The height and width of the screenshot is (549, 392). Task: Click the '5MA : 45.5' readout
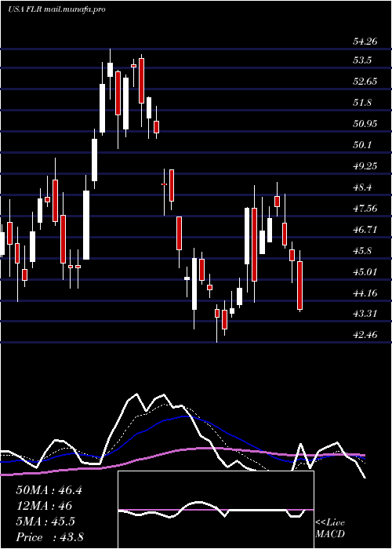[45, 522]
